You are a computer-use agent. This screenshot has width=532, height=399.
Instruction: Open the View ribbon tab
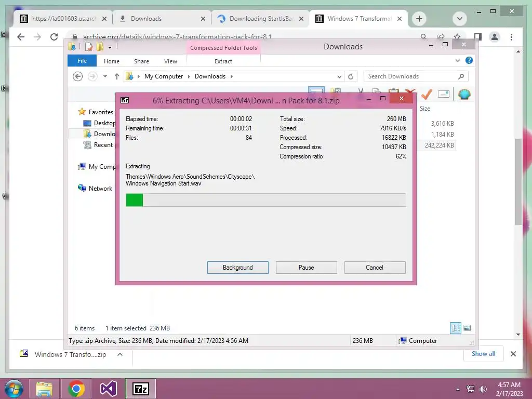170,61
